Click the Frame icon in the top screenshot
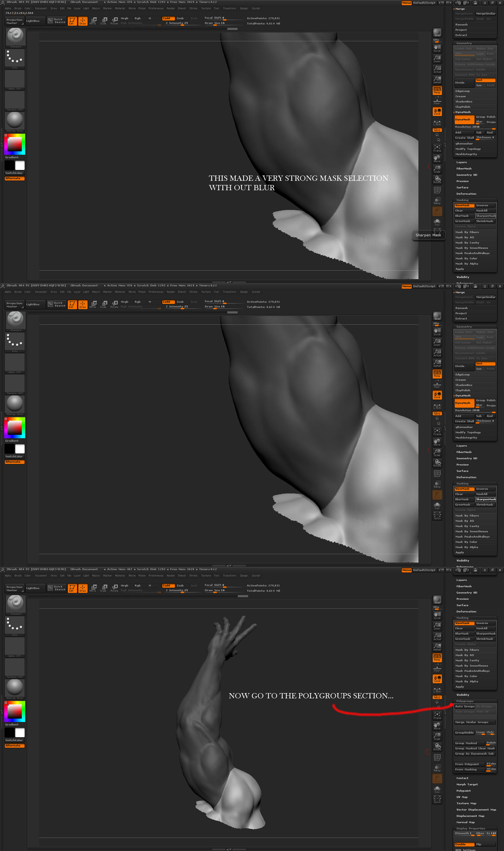504x851 pixels. click(x=437, y=148)
